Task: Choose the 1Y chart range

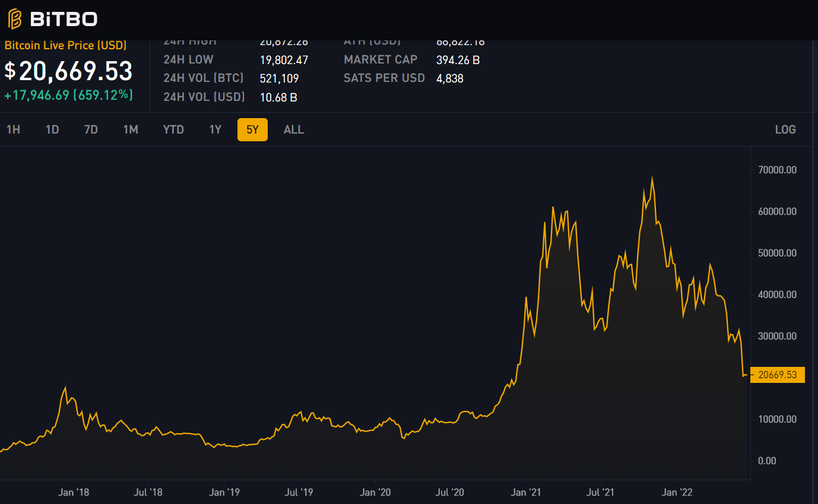Action: coord(215,129)
